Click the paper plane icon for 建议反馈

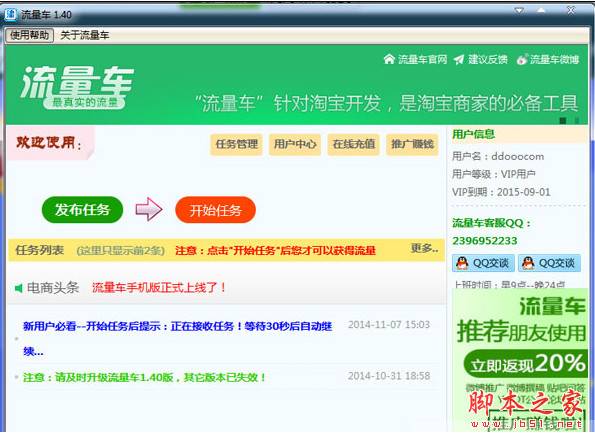pos(459,60)
